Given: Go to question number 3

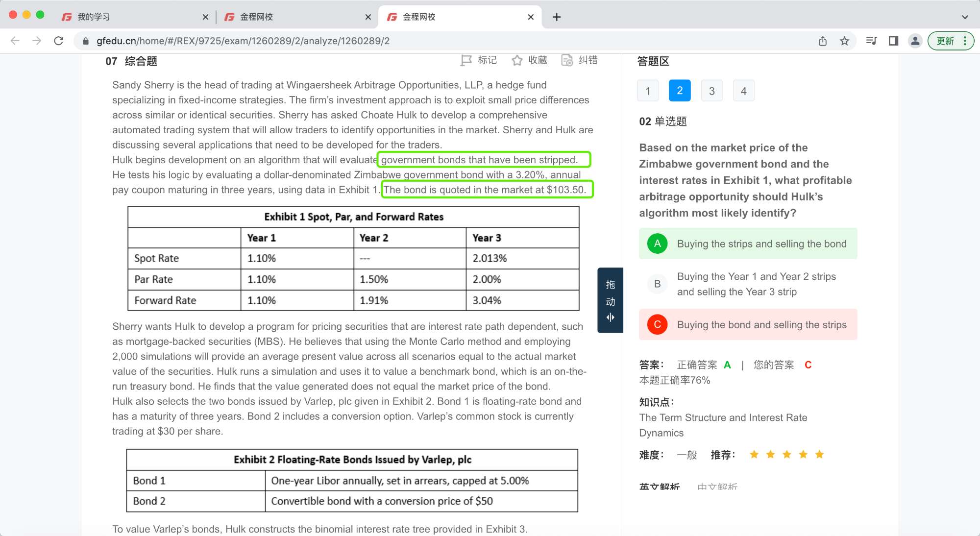Looking at the screenshot, I should [x=711, y=91].
